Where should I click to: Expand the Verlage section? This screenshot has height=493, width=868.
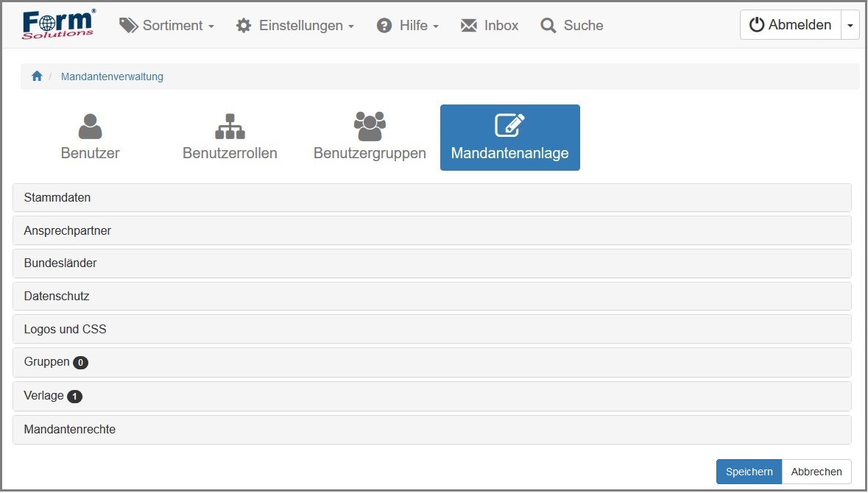point(431,396)
